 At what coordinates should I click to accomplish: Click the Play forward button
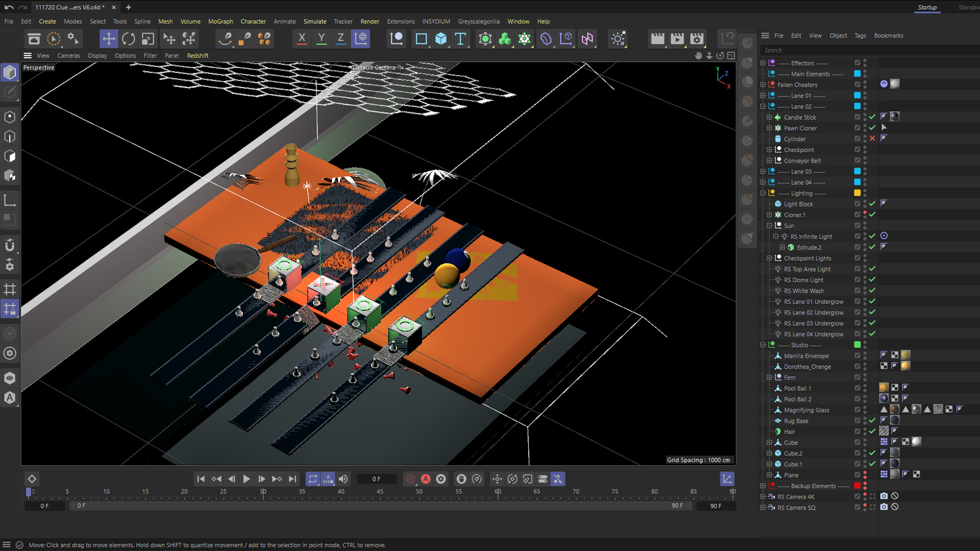247,479
